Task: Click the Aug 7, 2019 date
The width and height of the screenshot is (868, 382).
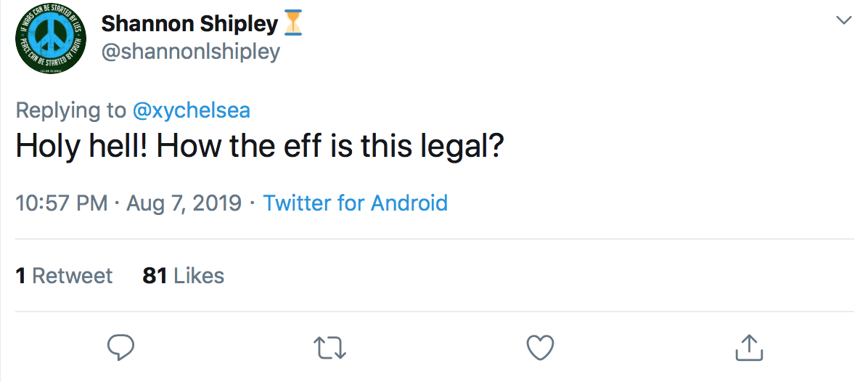Action: [x=184, y=204]
